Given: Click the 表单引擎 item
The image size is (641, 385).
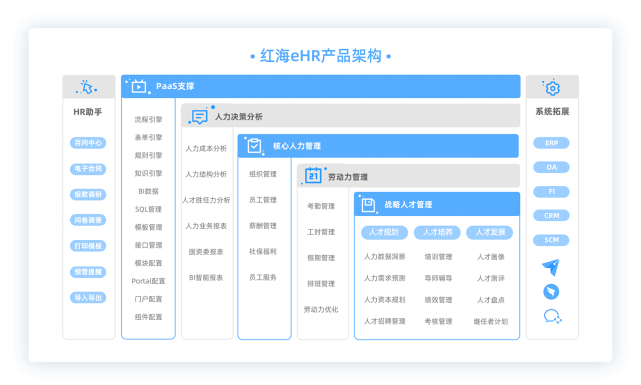Looking at the screenshot, I should tap(148, 137).
